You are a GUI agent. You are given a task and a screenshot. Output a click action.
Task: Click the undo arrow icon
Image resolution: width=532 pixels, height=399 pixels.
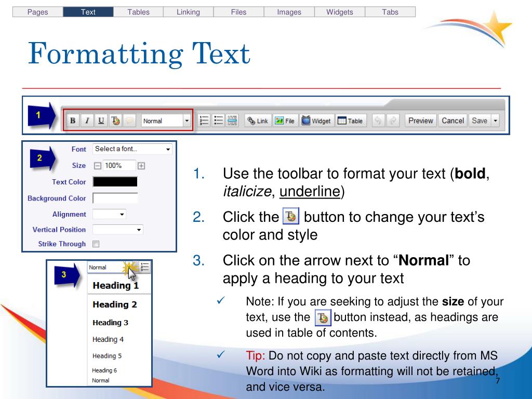tap(378, 121)
